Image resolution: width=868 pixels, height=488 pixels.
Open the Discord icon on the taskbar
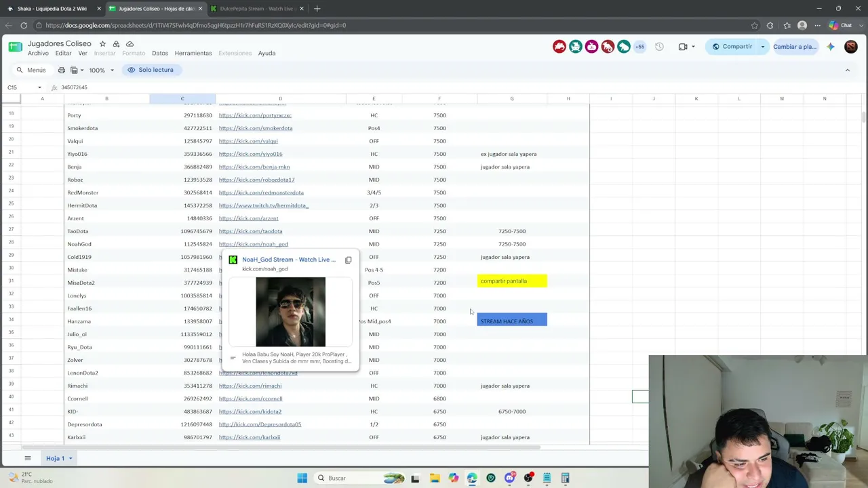point(510,479)
